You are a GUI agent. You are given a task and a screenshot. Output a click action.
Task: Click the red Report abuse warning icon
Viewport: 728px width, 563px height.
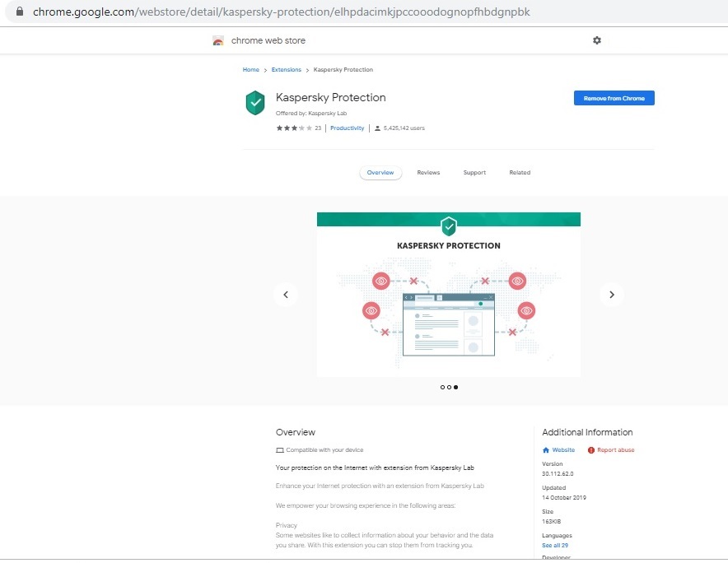pyautogui.click(x=591, y=449)
